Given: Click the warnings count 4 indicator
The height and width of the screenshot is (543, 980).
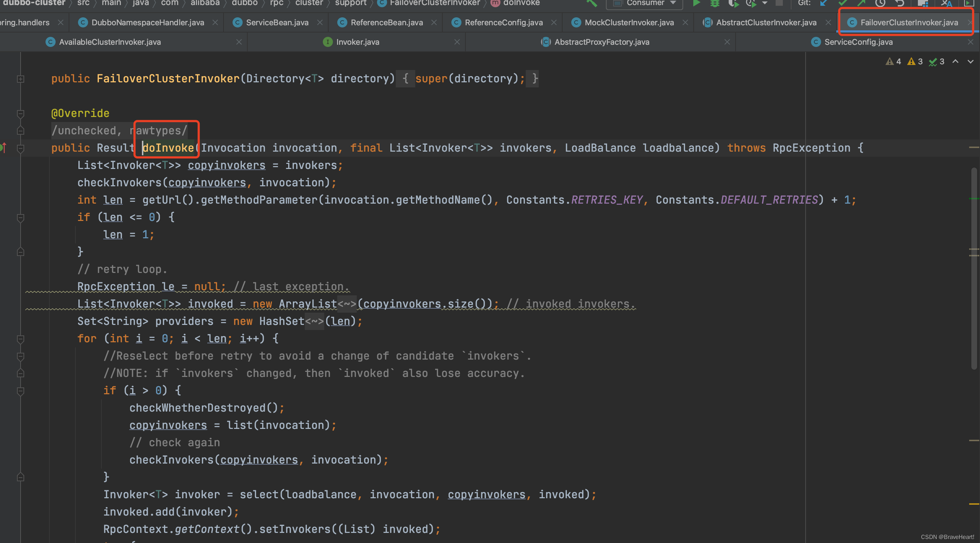Looking at the screenshot, I should tap(893, 62).
